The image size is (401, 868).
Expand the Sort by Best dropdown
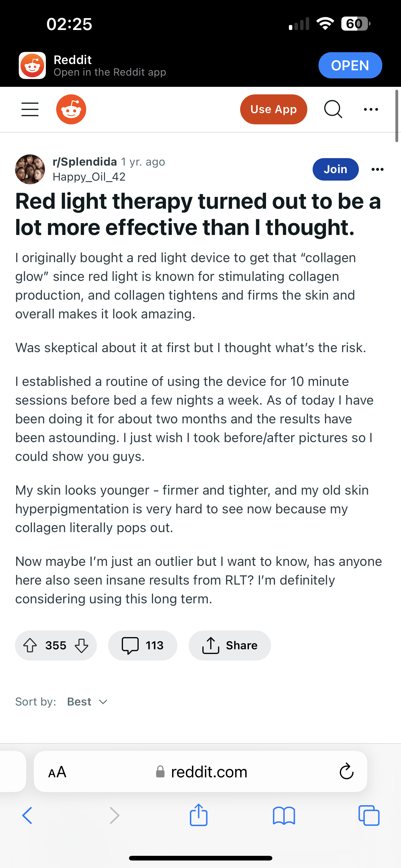pyautogui.click(x=87, y=701)
